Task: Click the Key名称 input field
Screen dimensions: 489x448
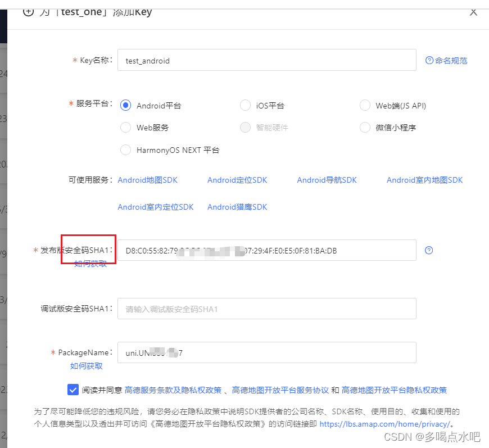Action: [x=266, y=60]
